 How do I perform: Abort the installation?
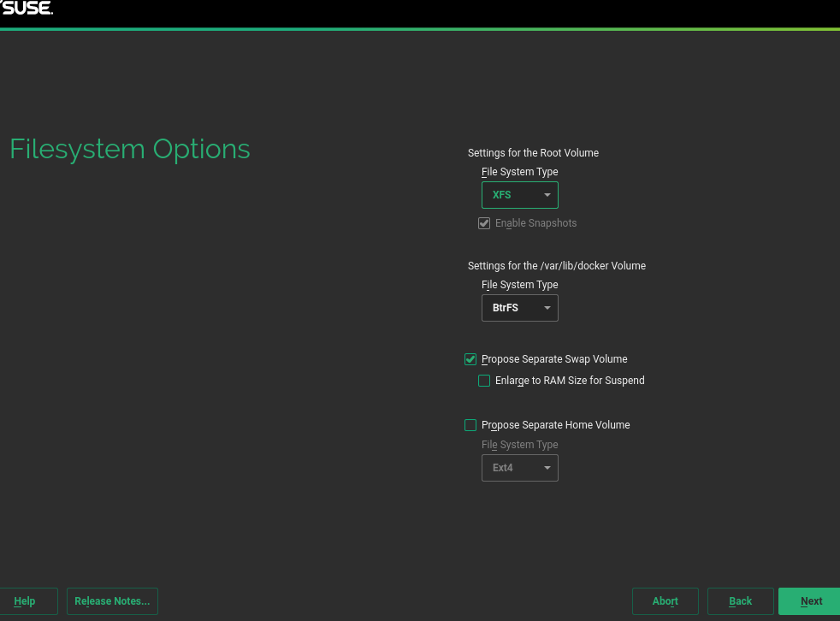[x=665, y=601]
